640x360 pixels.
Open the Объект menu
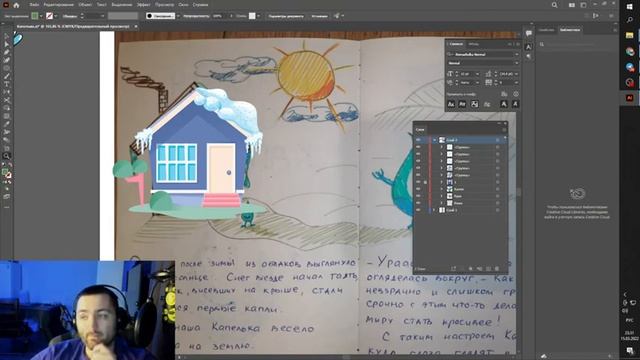click(85, 5)
